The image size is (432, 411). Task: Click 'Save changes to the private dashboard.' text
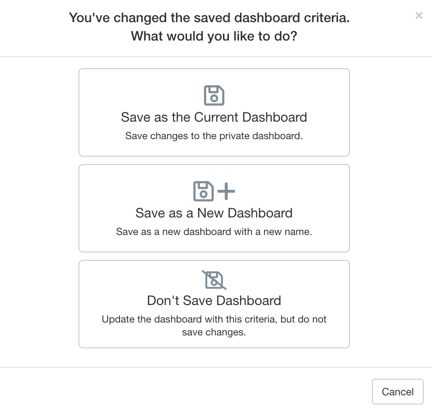[x=214, y=136]
